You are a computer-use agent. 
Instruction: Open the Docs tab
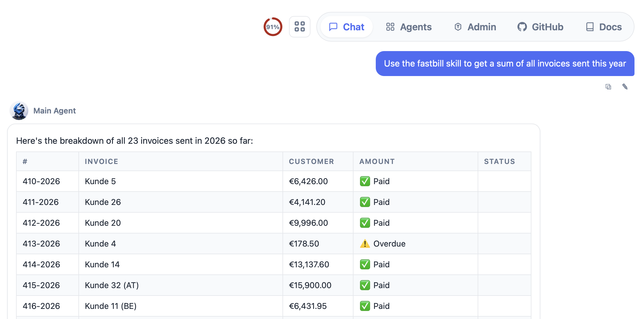coord(604,27)
